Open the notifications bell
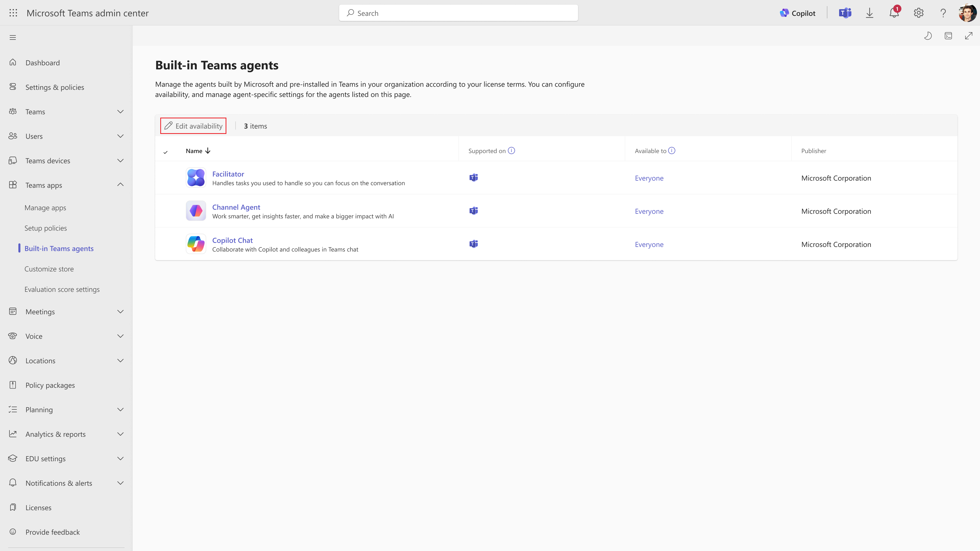The height and width of the screenshot is (551, 980). pos(894,13)
